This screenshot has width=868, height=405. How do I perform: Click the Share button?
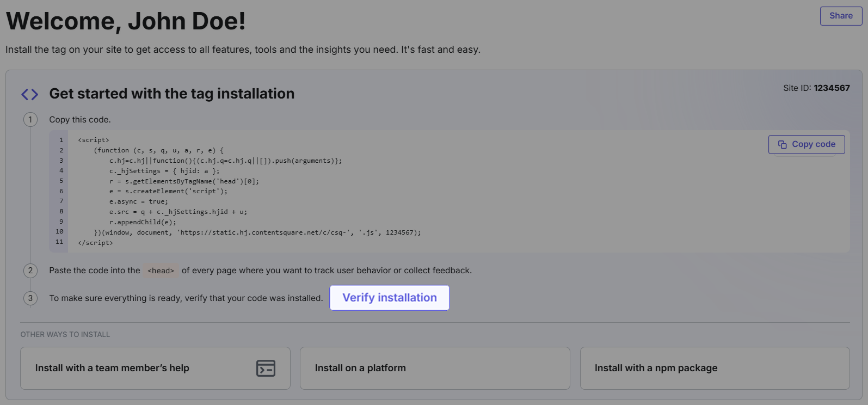click(x=841, y=16)
